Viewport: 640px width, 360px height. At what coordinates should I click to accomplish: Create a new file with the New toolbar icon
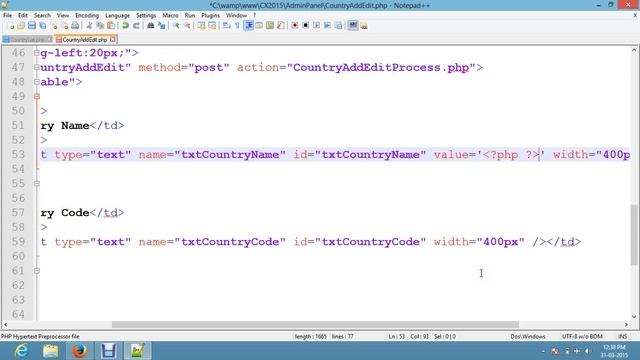click(11, 26)
